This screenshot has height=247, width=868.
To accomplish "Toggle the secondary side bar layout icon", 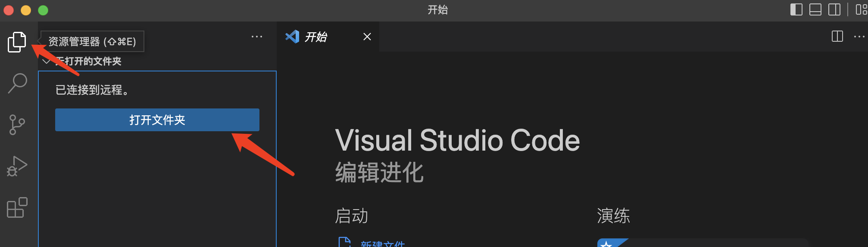I will click(x=834, y=9).
